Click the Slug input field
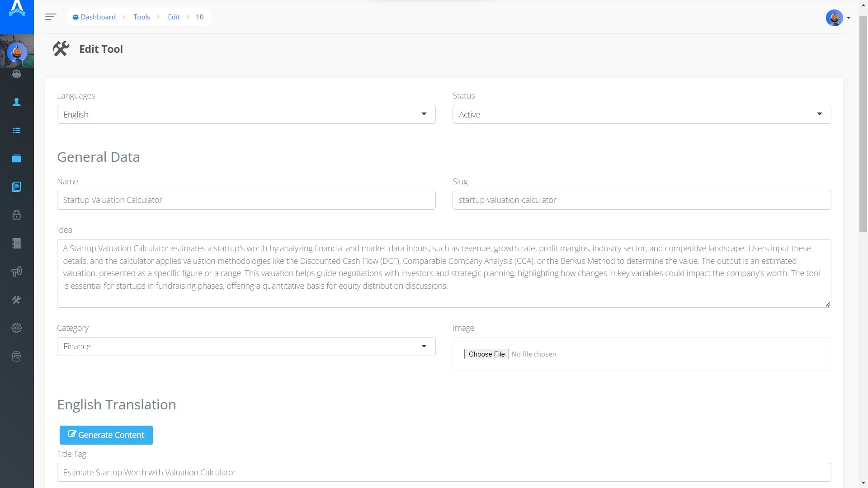868x488 pixels. 642,200
